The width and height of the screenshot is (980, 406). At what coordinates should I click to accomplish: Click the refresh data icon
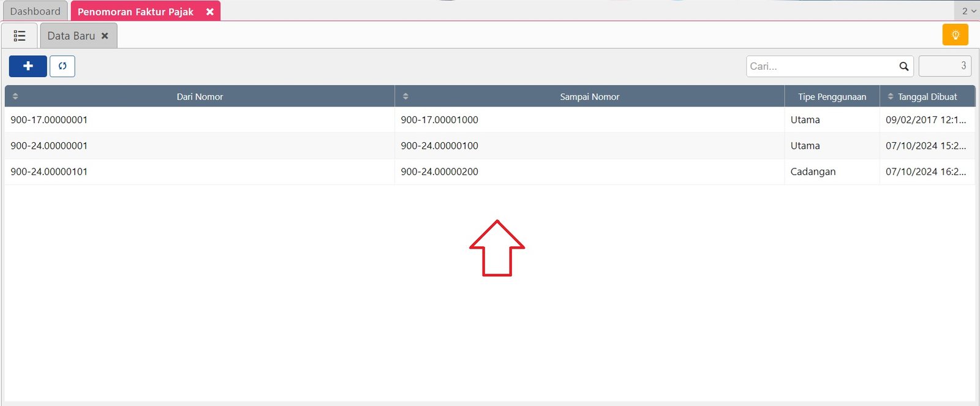click(62, 66)
